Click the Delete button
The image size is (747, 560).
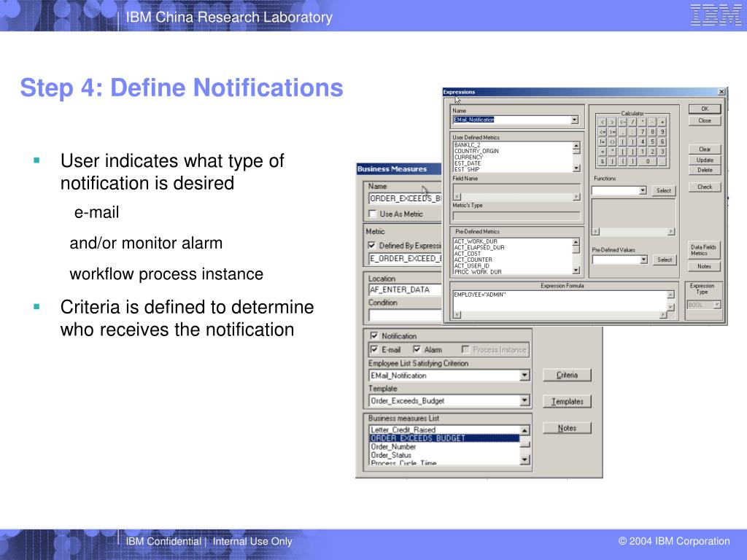coord(705,170)
